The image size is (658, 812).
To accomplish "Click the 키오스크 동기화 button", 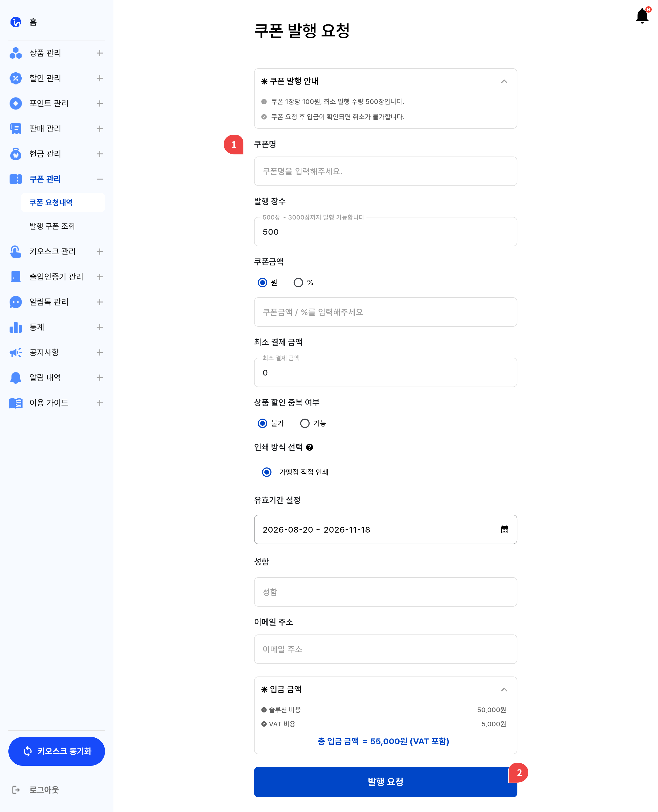I will 56,751.
